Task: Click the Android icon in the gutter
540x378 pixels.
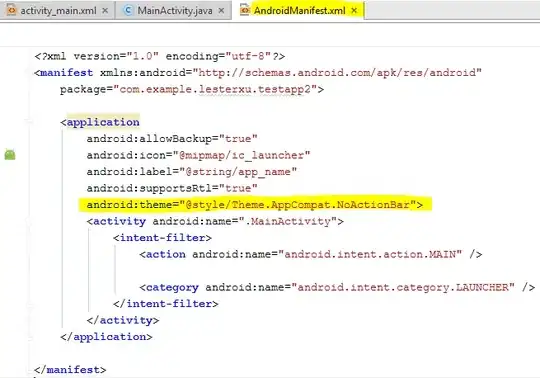Action: [10, 155]
